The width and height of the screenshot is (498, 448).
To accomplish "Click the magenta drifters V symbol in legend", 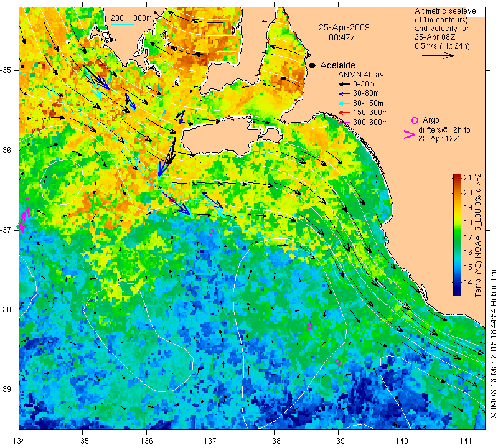I will click(x=410, y=134).
